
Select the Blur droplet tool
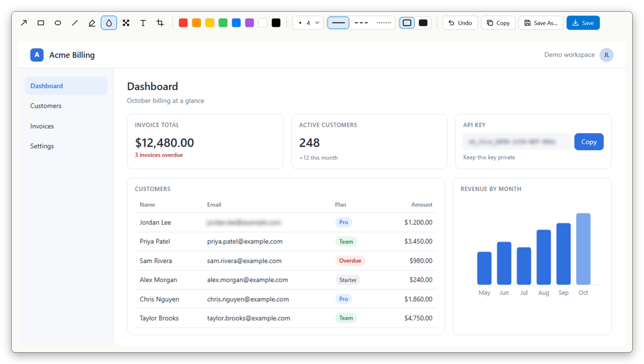(x=109, y=23)
